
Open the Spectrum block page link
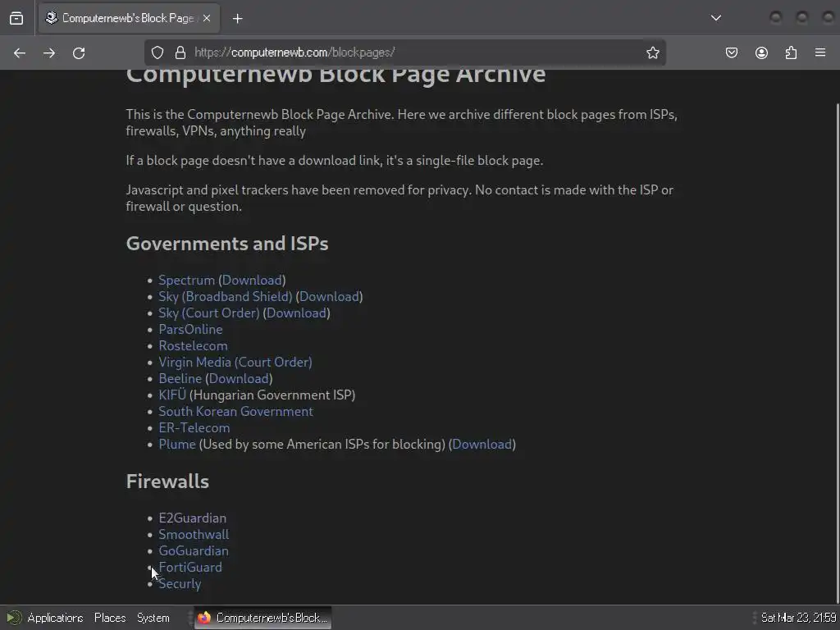[186, 281]
